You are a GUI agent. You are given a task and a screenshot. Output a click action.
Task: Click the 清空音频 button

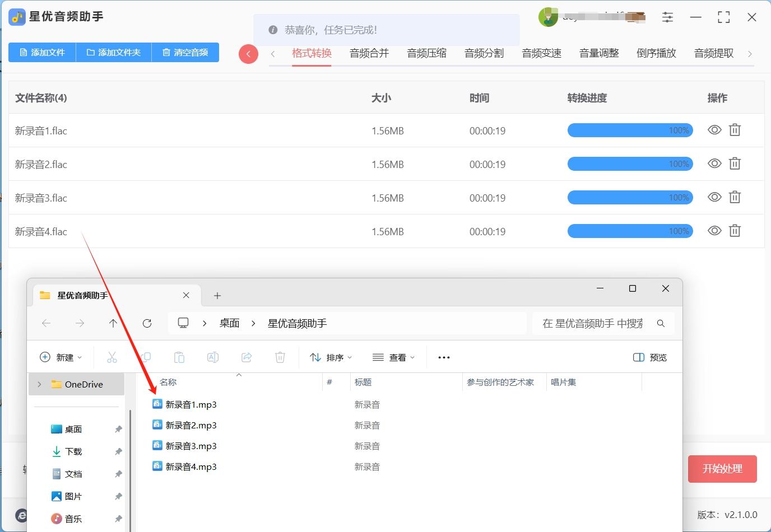point(185,52)
